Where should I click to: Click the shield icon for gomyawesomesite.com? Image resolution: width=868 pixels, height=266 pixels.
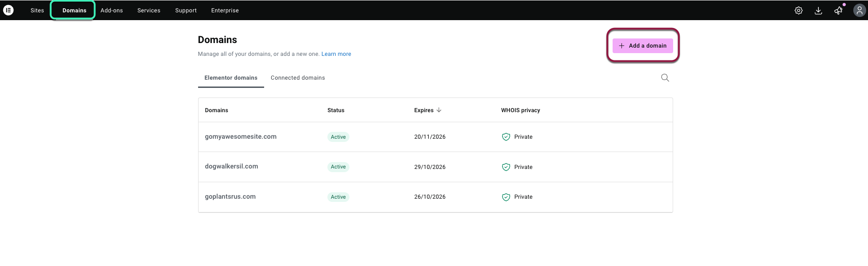click(x=506, y=137)
